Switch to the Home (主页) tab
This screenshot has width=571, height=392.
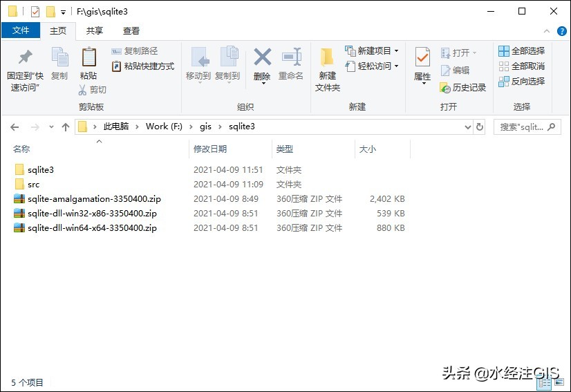pyautogui.click(x=58, y=31)
